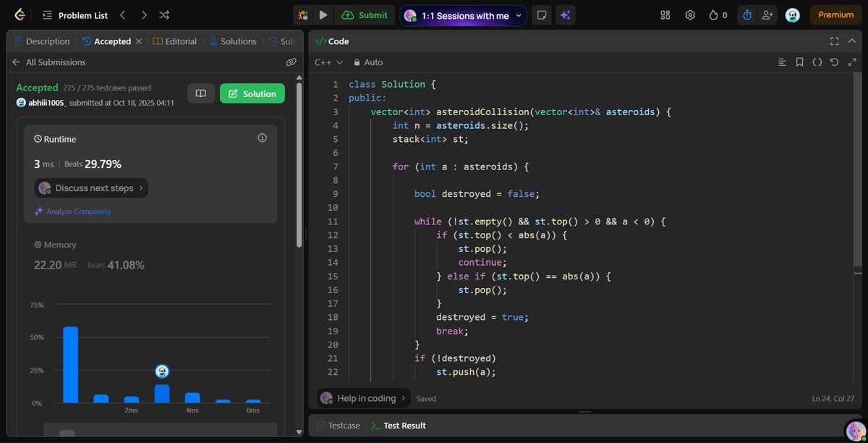Start the debugger with the bug icon
Viewport: 868px width, 443px height.
click(303, 15)
